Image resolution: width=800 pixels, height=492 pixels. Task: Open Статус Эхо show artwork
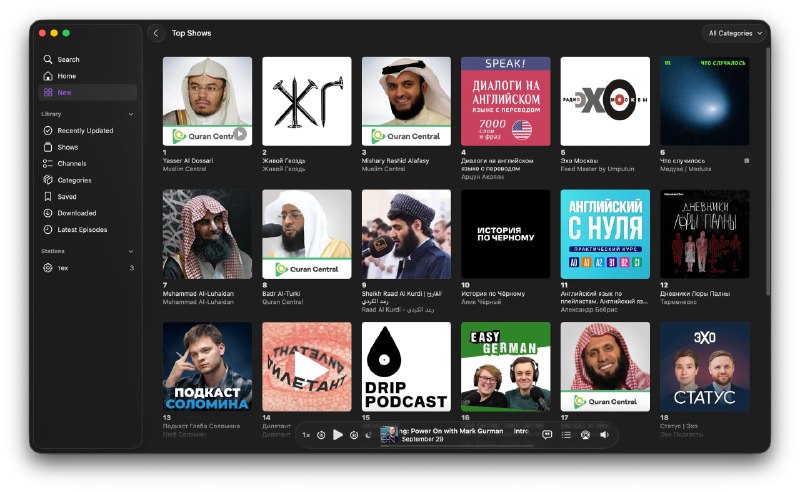pyautogui.click(x=705, y=366)
